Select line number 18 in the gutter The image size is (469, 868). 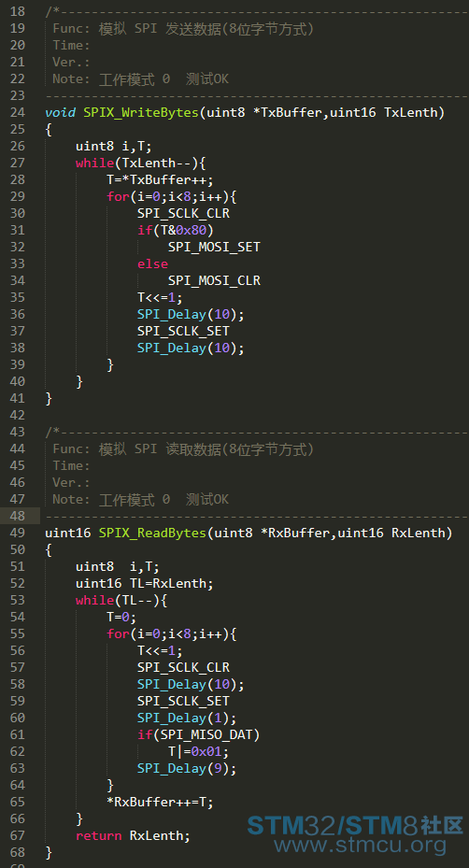pyautogui.click(x=17, y=11)
